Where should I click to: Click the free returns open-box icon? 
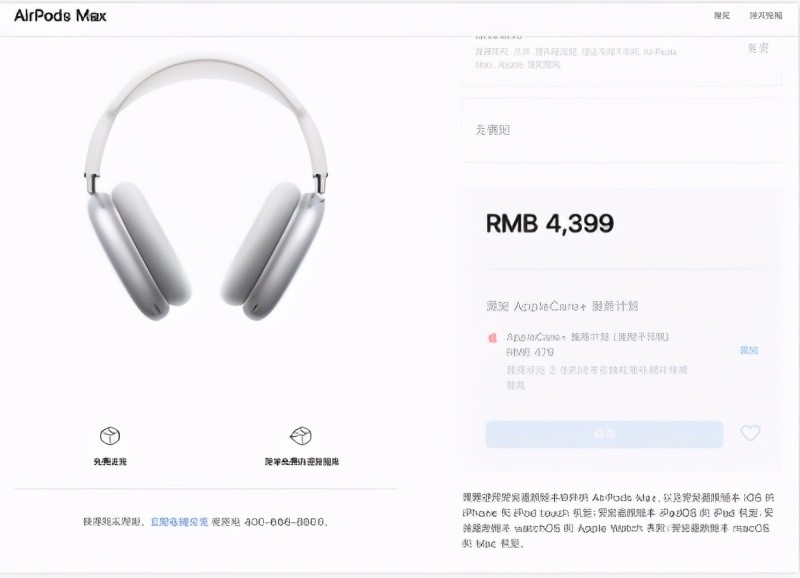[301, 436]
